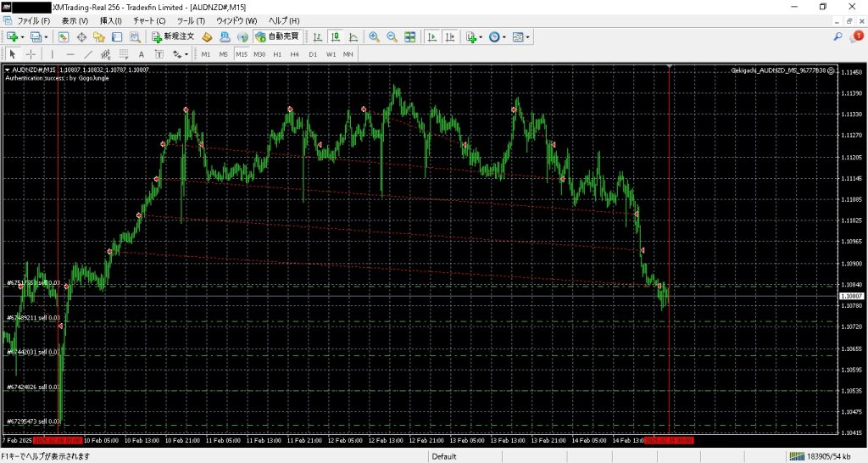Click the 新規注文 (New Order) button
Screen dimensions: 868x463
coord(174,37)
